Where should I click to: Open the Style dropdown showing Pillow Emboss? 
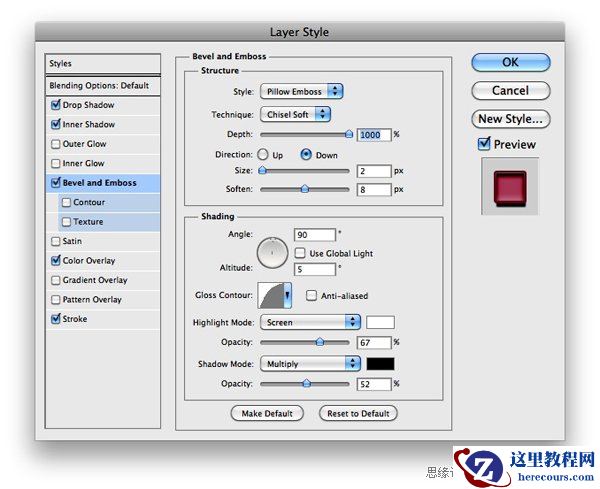pos(302,91)
